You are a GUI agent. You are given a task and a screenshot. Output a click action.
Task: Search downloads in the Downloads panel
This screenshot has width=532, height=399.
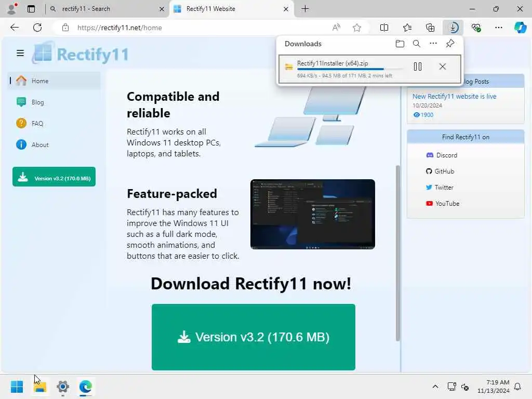coord(416,44)
